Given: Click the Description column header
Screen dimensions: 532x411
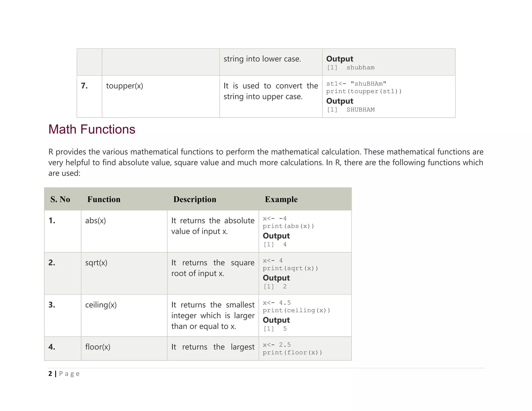Looking at the screenshot, I should 195,199.
